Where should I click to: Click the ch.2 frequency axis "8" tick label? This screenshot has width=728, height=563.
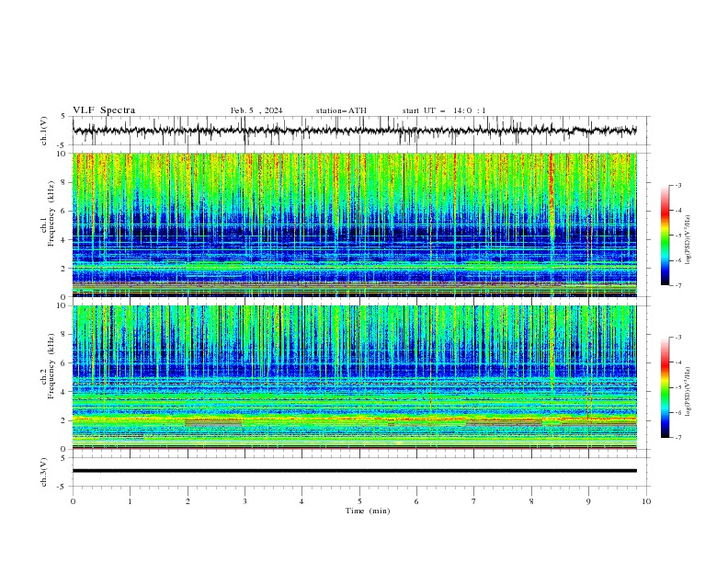(x=64, y=335)
